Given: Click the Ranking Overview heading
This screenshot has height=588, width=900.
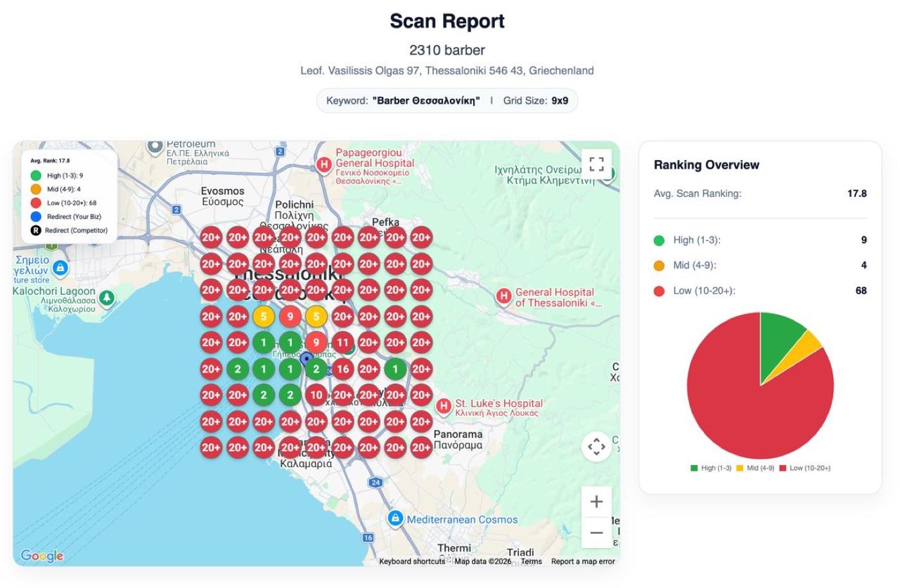Looking at the screenshot, I should pos(706,165).
